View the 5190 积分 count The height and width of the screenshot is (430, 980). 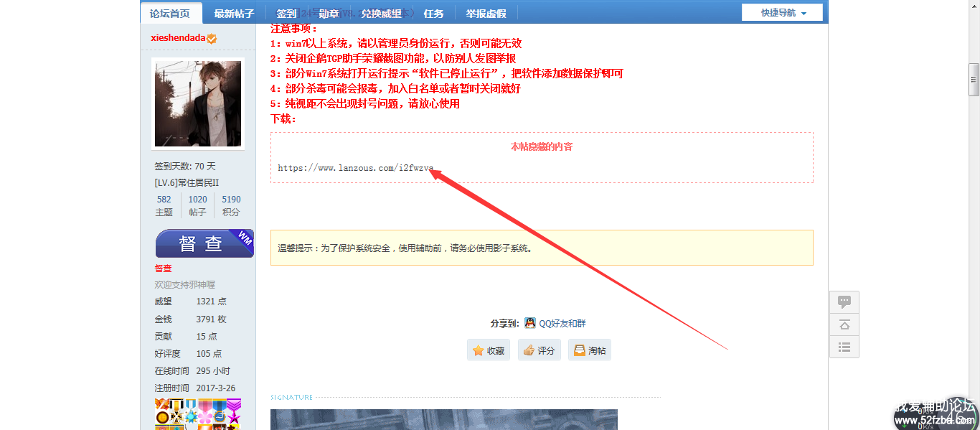click(231, 205)
